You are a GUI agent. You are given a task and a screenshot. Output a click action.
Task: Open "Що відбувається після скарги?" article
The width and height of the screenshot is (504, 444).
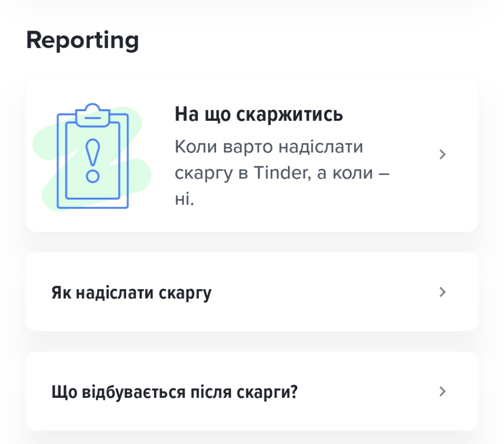[175, 392]
